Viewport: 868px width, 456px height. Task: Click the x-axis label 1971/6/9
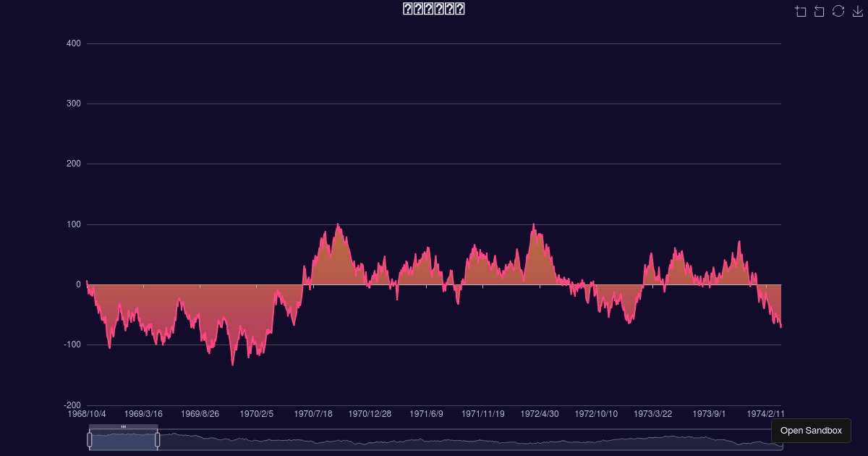(x=426, y=414)
